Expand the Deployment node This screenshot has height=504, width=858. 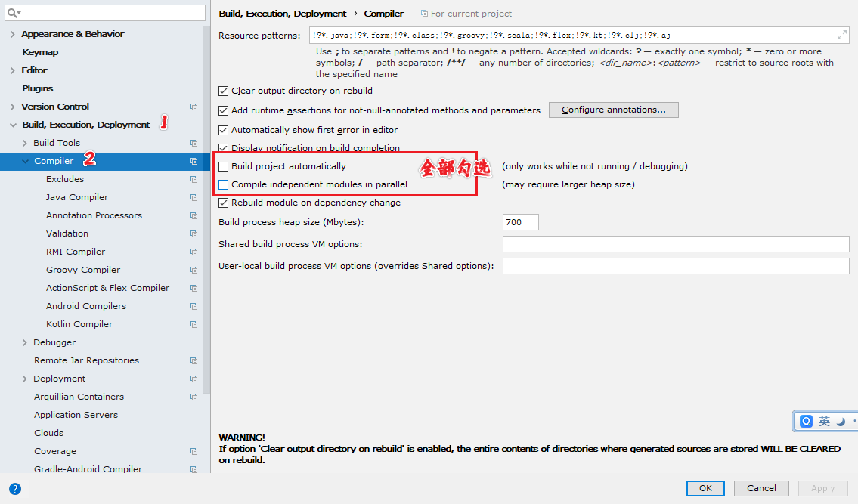[x=25, y=379]
